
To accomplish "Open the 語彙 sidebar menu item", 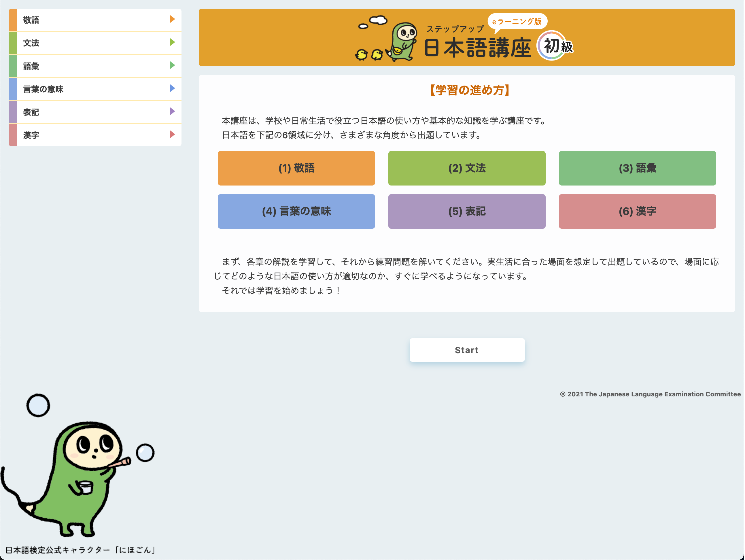I will click(x=95, y=66).
